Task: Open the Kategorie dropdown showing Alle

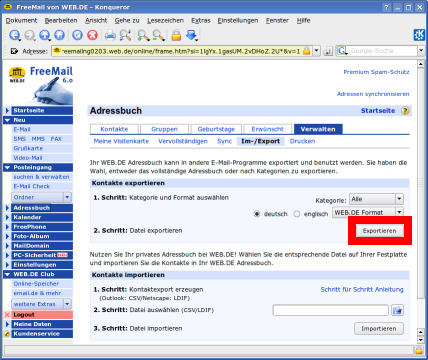Action: pos(376,199)
